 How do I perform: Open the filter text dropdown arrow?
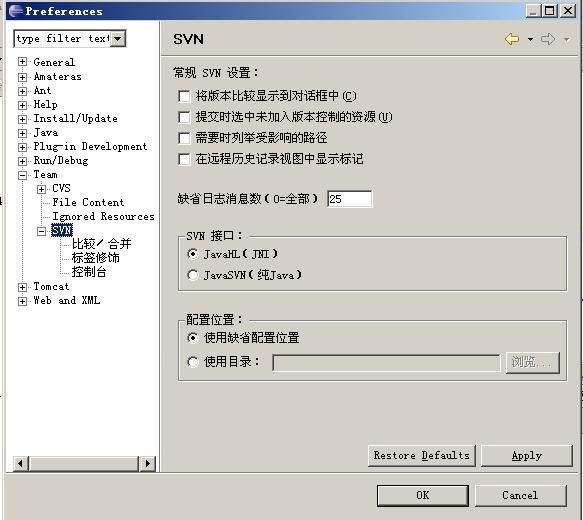coord(117,39)
